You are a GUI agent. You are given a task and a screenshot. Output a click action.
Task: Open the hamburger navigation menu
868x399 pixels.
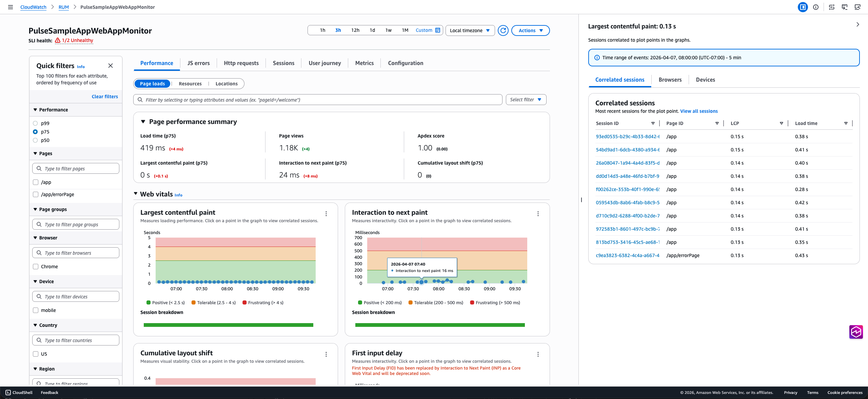[11, 7]
